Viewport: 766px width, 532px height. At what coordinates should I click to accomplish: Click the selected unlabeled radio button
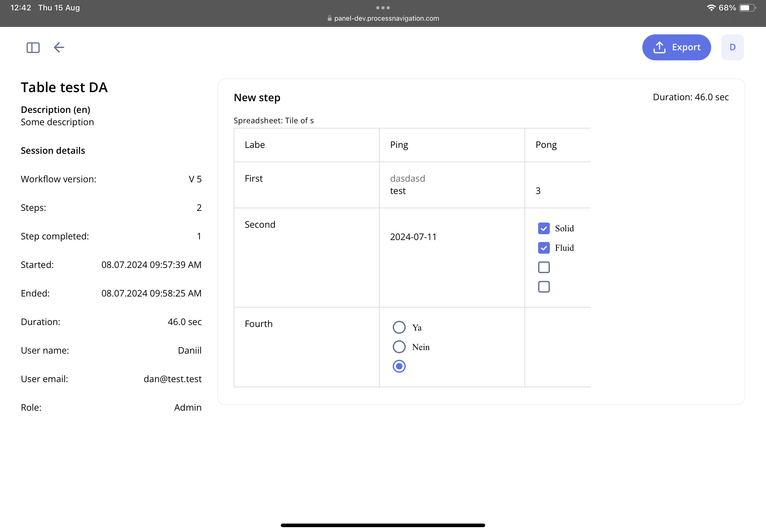[x=399, y=366]
